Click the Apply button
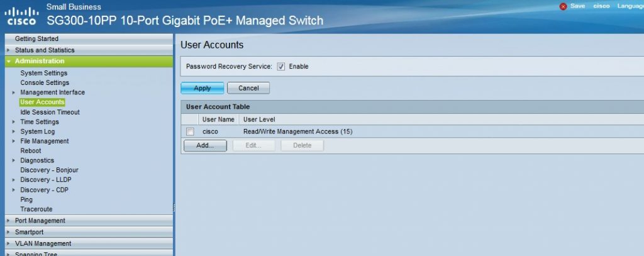This screenshot has height=256, width=644. (203, 88)
